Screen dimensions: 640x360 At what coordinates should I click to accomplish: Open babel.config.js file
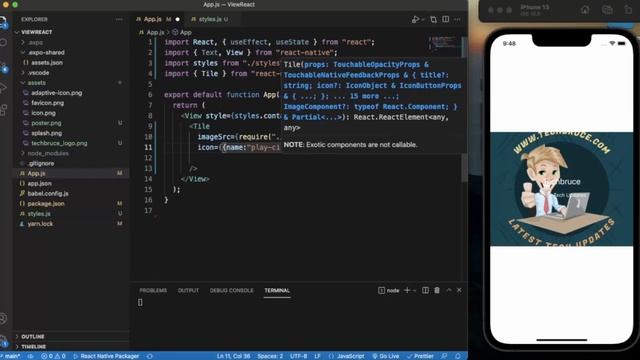tap(48, 193)
